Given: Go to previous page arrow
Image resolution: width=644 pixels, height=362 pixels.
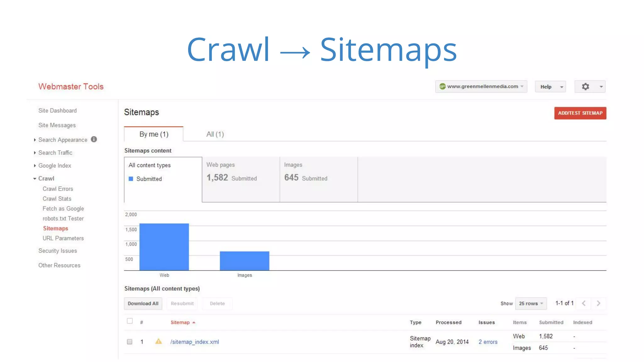Looking at the screenshot, I should pyautogui.click(x=584, y=303).
